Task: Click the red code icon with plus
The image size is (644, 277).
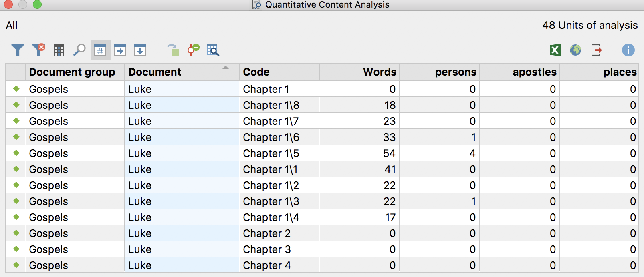Action: point(193,50)
